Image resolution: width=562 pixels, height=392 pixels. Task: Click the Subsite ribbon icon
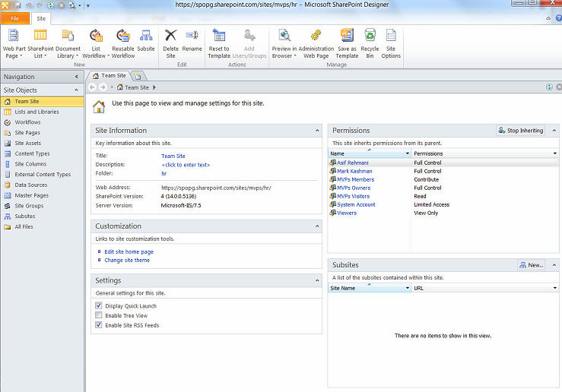click(146, 36)
